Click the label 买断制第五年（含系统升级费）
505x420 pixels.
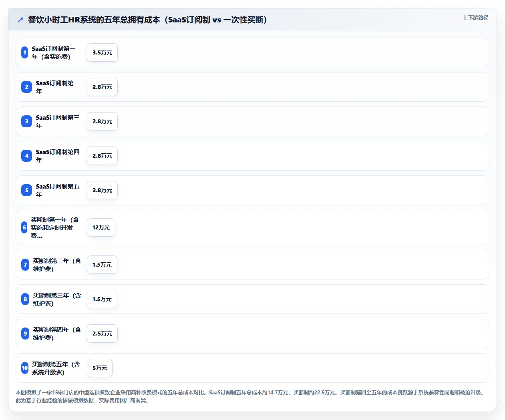[56, 368]
